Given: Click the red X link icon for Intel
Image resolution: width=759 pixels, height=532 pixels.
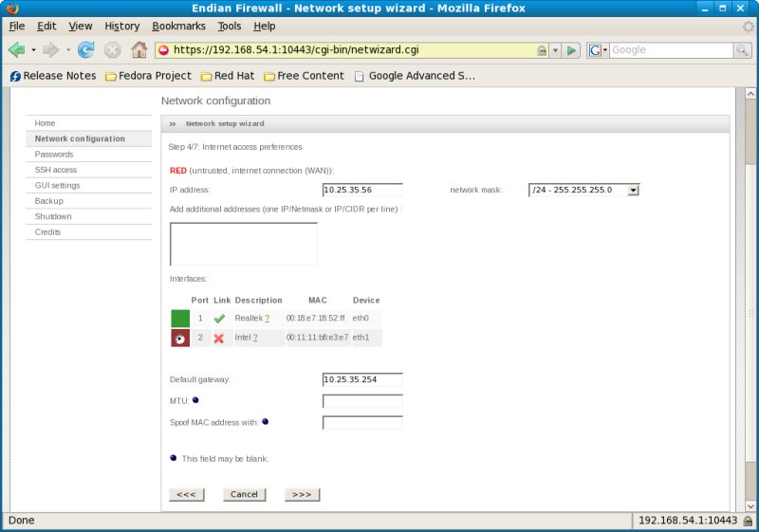Looking at the screenshot, I should 219,338.
